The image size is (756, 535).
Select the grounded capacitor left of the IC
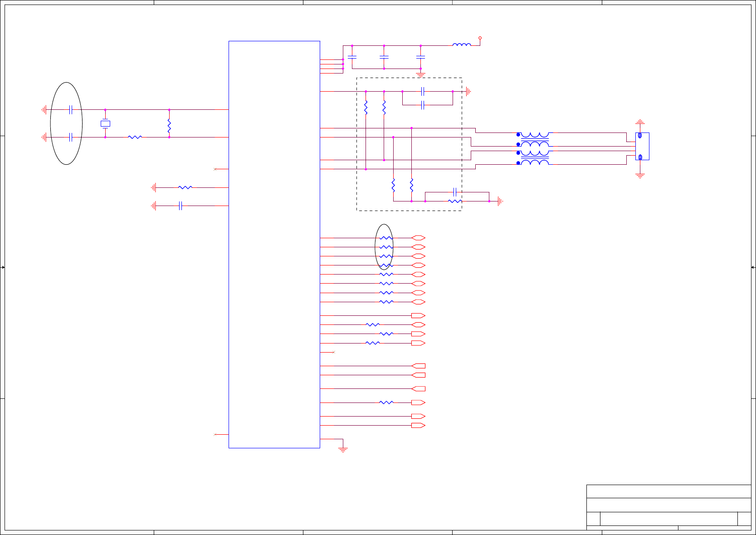click(x=180, y=206)
